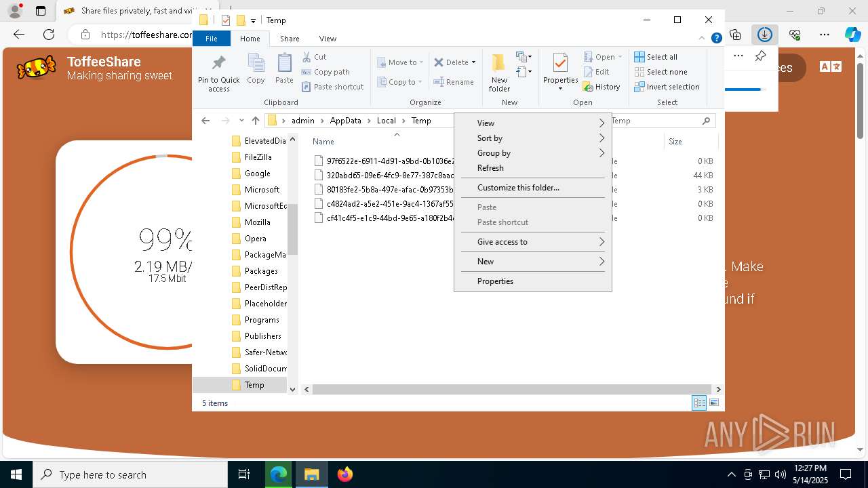Select Properties in context menu

click(533, 281)
